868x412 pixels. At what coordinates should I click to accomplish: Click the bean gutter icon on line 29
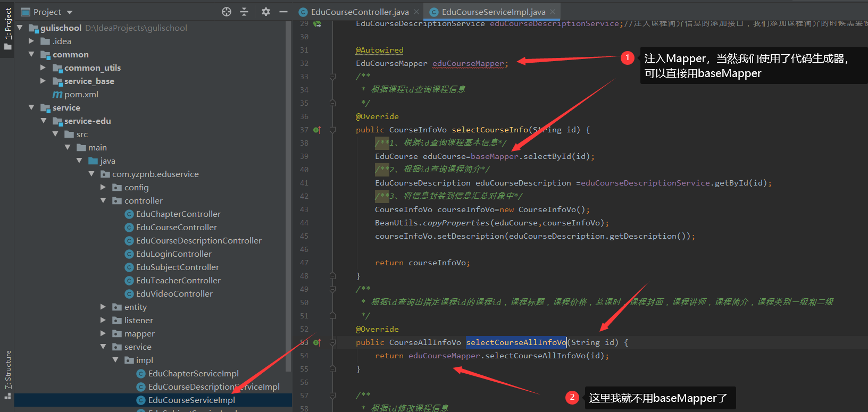318,24
